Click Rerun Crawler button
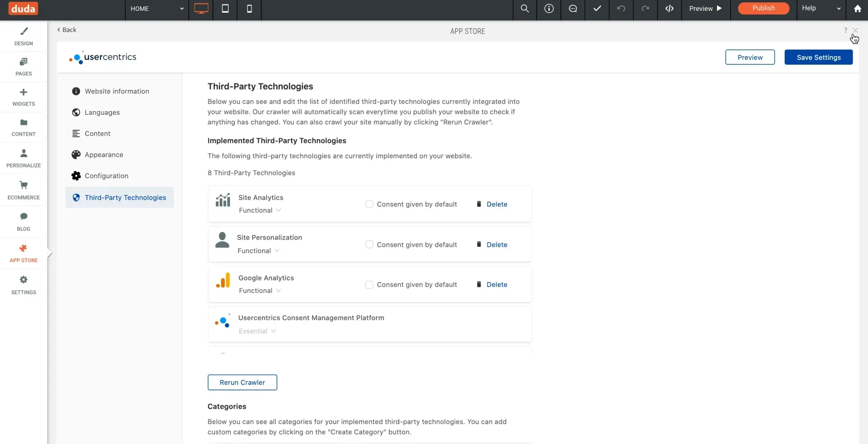 (x=242, y=383)
